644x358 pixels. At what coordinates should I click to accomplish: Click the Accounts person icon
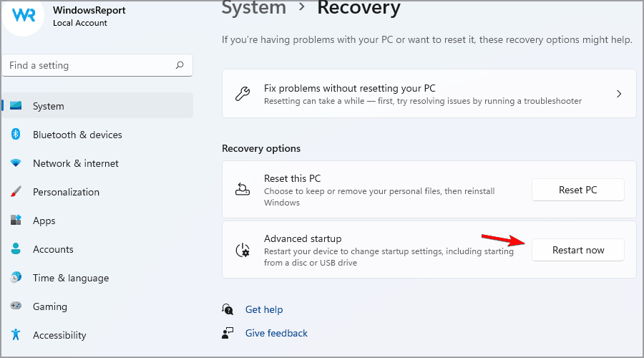16,249
